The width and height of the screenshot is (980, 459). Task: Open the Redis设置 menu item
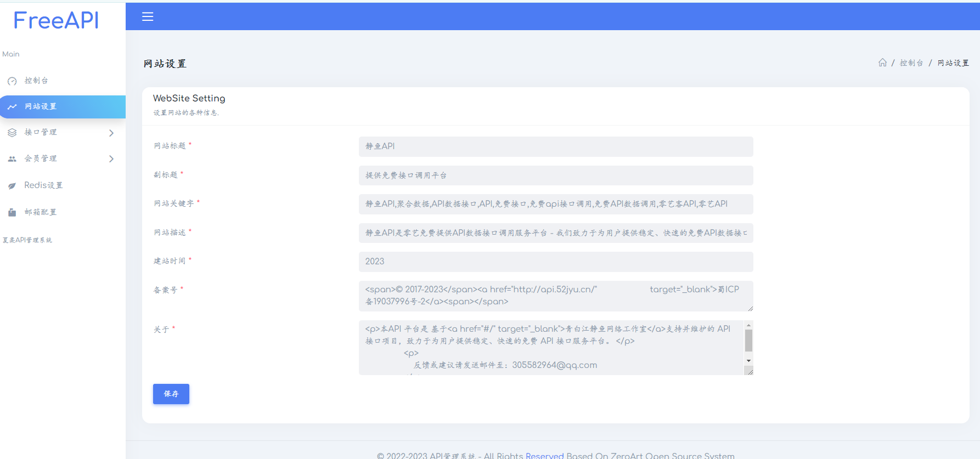[x=43, y=185]
